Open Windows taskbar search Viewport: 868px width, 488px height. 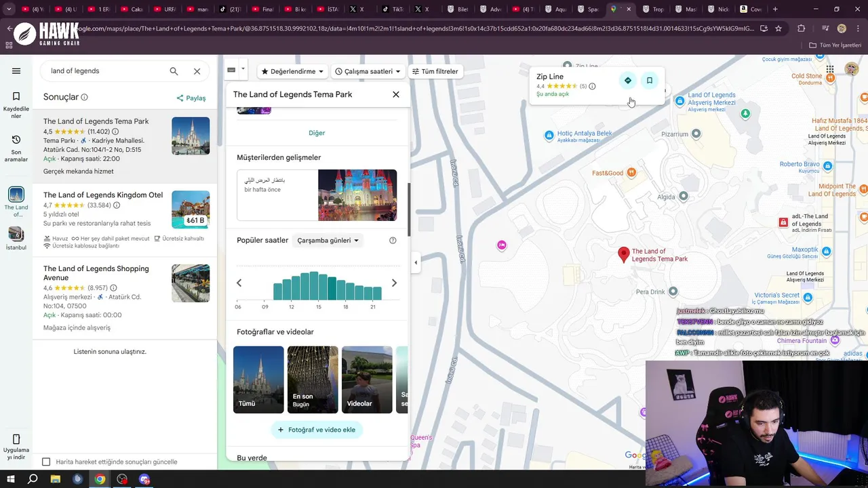[33, 479]
